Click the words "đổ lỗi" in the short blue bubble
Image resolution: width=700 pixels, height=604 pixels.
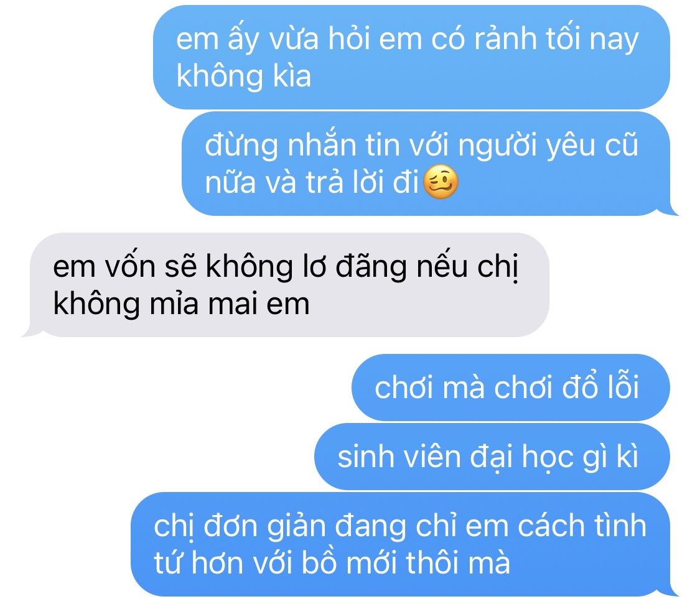point(600,387)
